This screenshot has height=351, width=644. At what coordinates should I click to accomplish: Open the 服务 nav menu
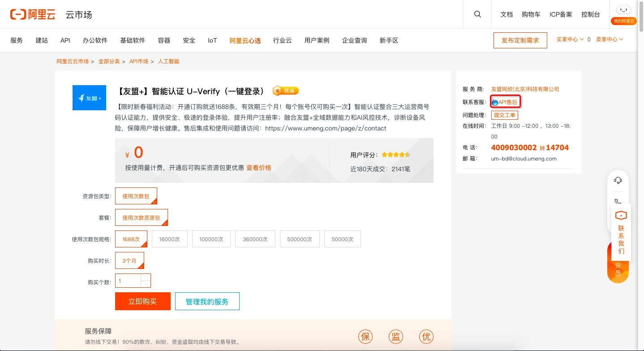[x=17, y=40]
